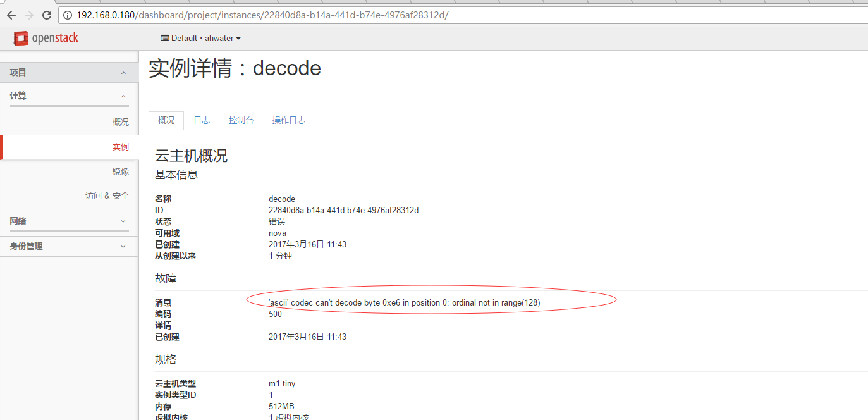This screenshot has width=868, height=420.
Task: Open the 镜像 sidebar entry
Action: click(x=121, y=171)
